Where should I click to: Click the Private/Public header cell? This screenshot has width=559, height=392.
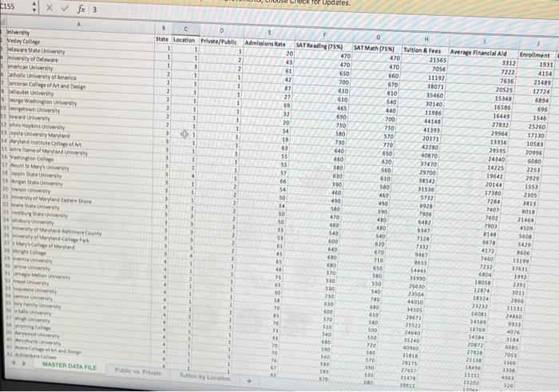tap(219, 42)
